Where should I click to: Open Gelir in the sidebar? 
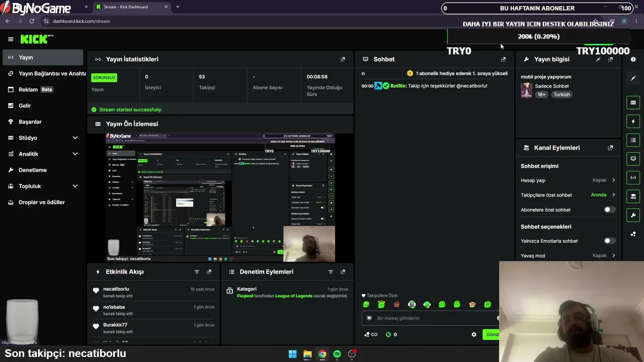[43, 106]
